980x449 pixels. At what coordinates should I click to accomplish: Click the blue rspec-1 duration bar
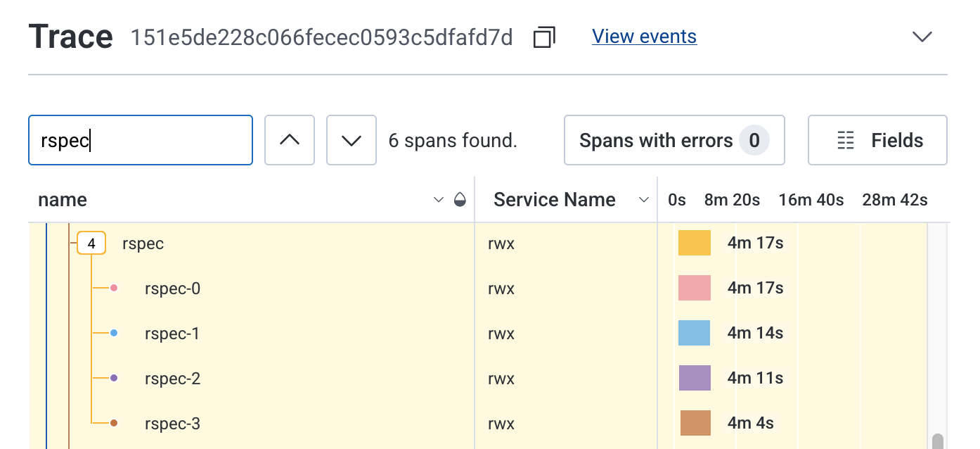pyautogui.click(x=694, y=333)
